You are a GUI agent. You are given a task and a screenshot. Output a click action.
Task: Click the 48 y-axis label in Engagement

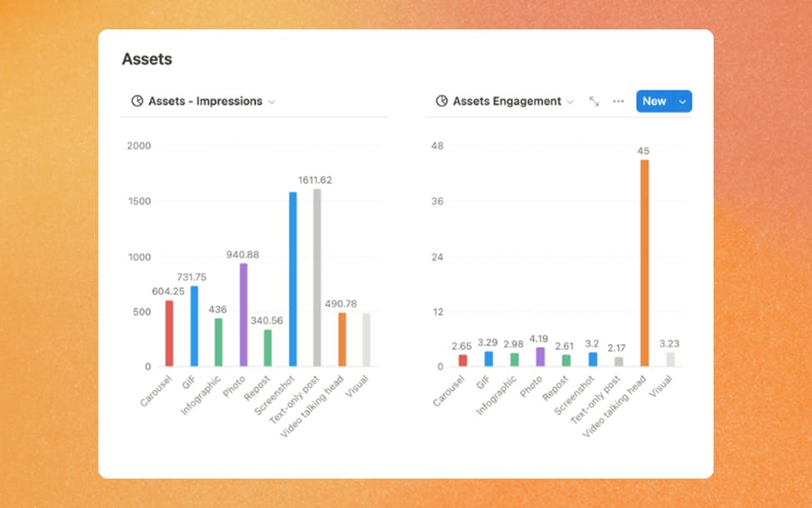point(437,146)
